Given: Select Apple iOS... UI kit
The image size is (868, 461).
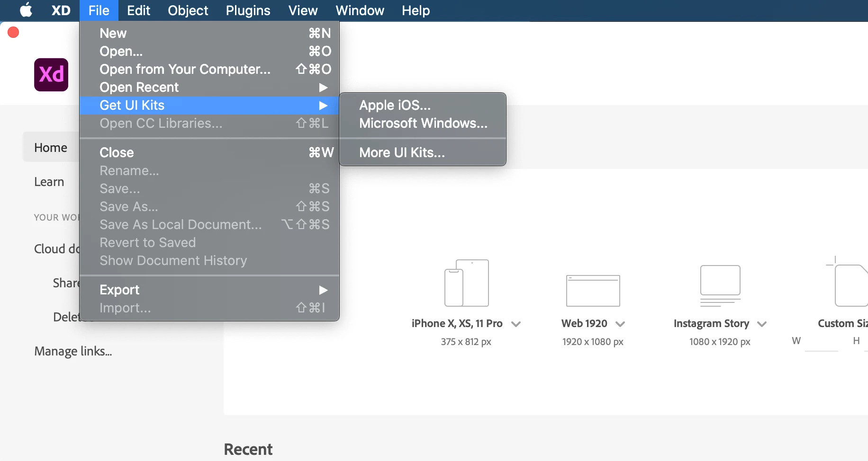Looking at the screenshot, I should 423,105.
